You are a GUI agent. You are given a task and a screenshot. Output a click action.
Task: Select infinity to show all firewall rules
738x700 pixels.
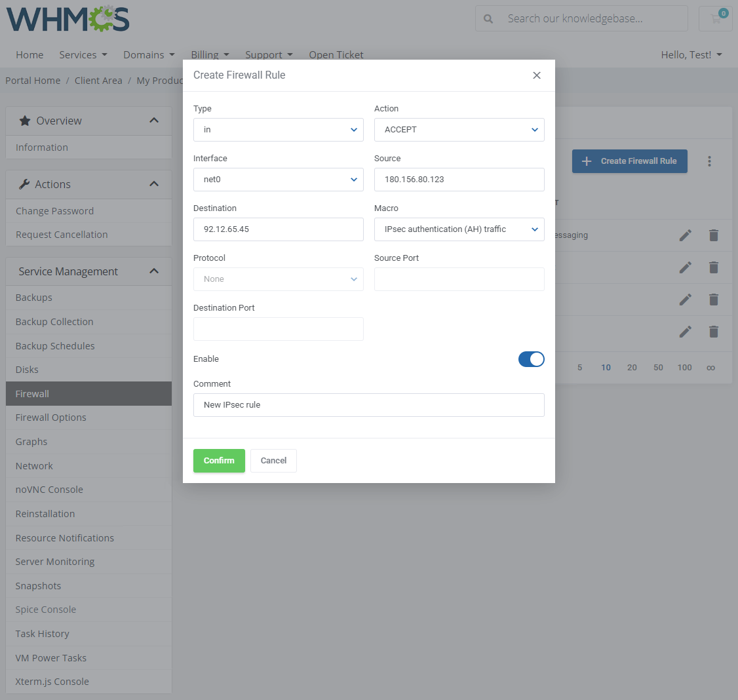[710, 368]
